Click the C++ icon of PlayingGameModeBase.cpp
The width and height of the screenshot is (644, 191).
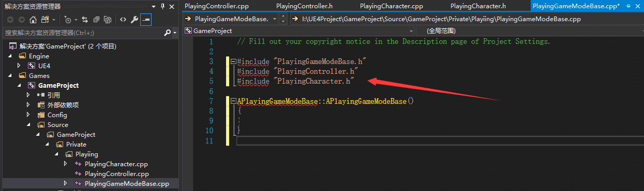[79, 184]
